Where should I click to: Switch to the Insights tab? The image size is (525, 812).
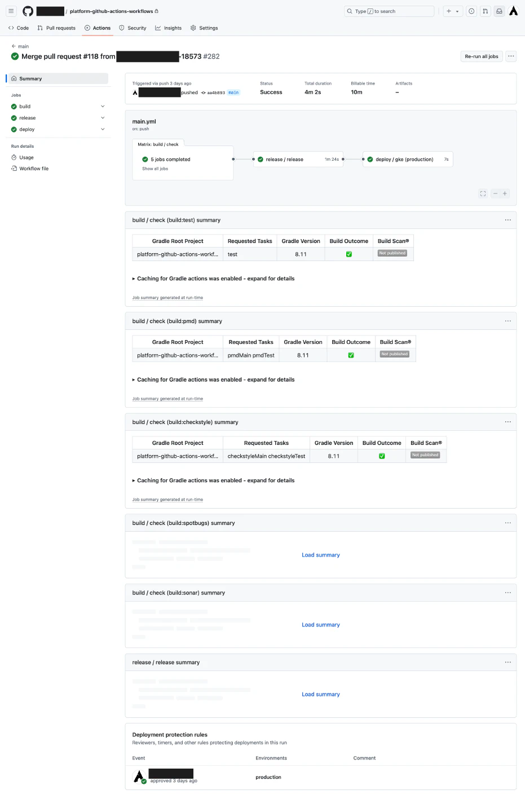tap(169, 28)
